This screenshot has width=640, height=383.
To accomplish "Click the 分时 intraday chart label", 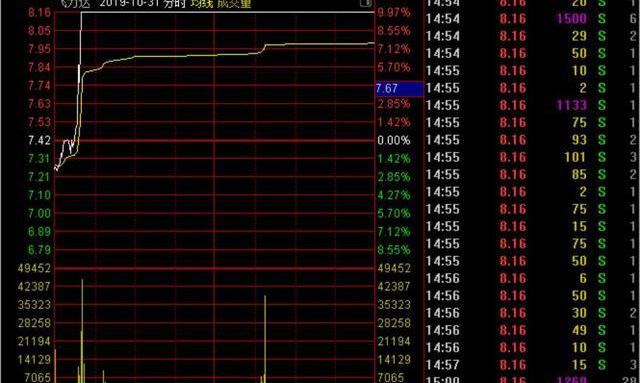I will click(x=174, y=4).
